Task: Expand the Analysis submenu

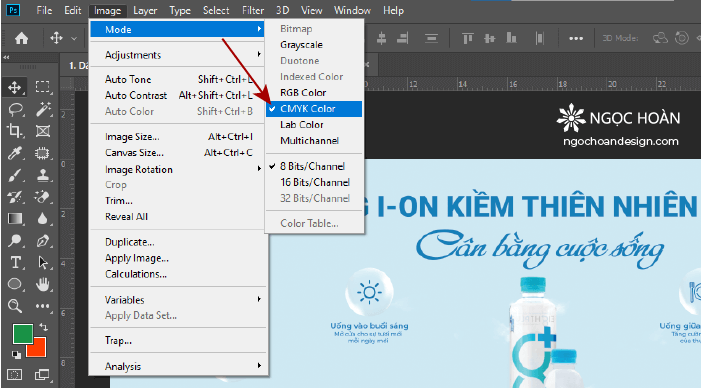Action: pos(177,366)
